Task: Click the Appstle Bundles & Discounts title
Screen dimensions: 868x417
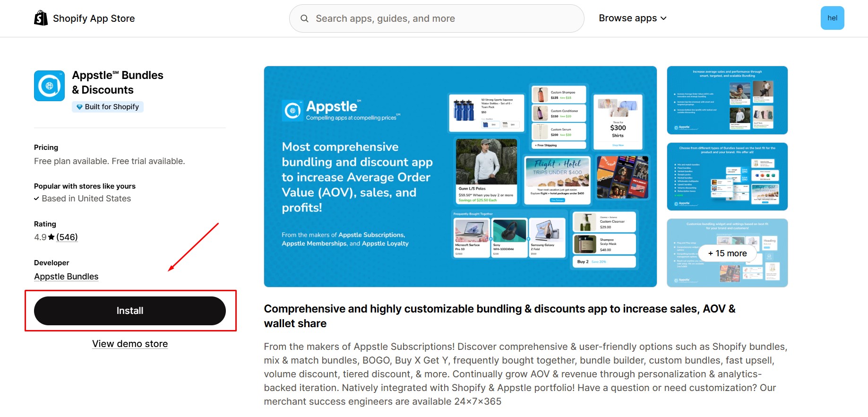Action: (118, 82)
